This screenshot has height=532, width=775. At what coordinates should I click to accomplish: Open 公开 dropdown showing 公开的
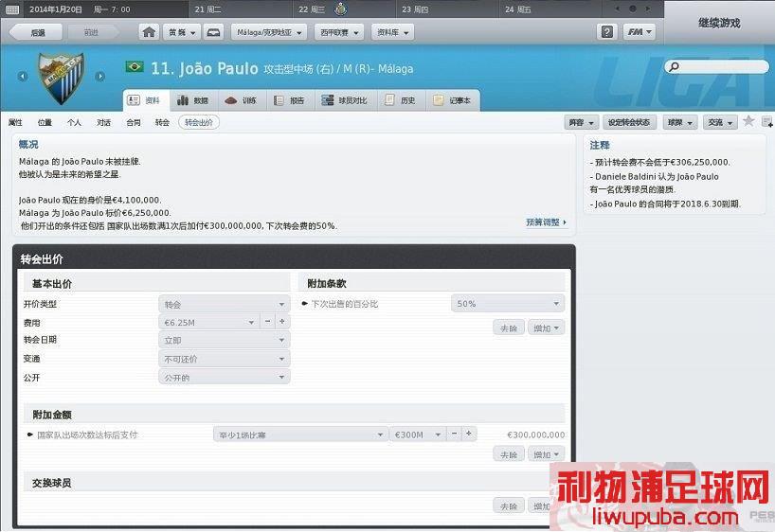coord(224,378)
